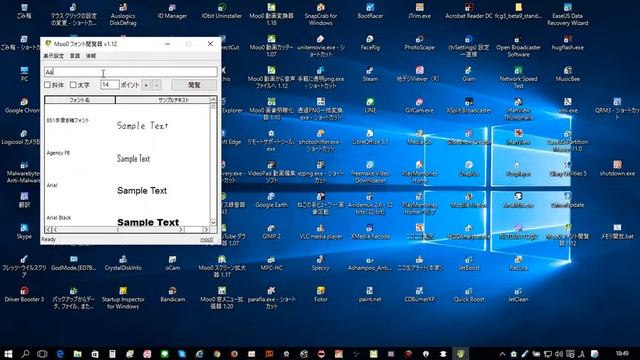Select the Agency FB font row
640x360 pixels.
(127, 158)
